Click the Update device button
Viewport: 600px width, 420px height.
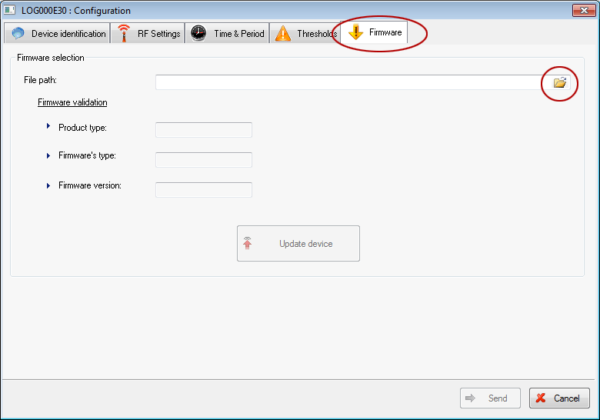[298, 243]
